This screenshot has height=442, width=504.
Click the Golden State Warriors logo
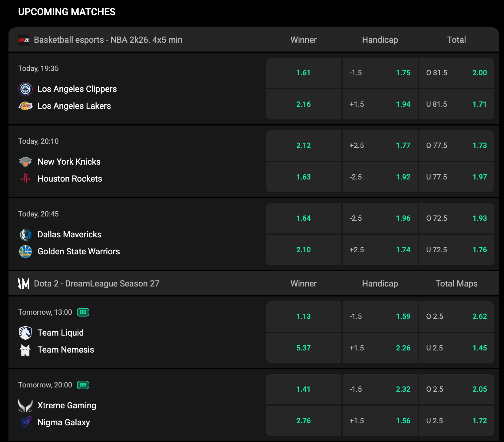(25, 252)
